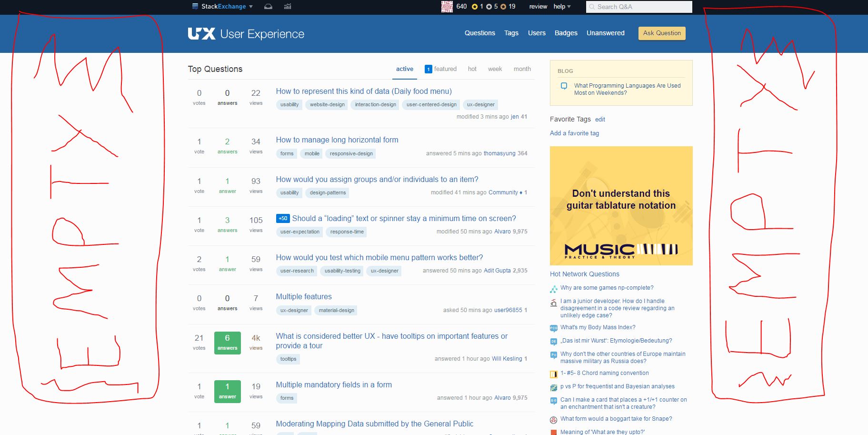Click site icon beside +1/+1 counter question

[553, 401]
